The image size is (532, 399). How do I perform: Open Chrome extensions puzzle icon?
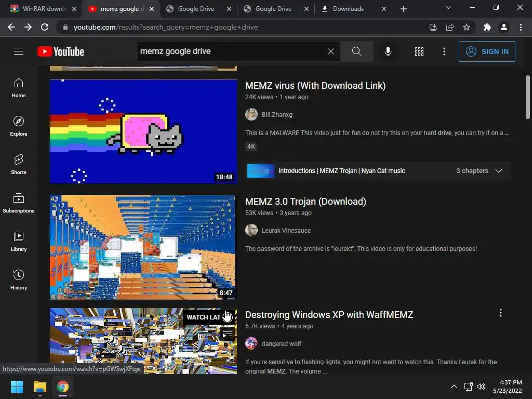tap(487, 27)
